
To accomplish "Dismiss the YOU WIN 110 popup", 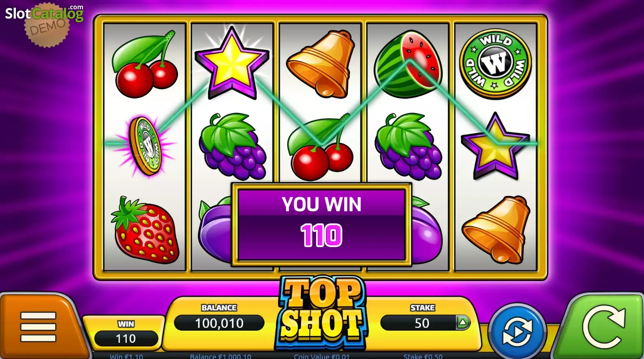I will point(321,225).
